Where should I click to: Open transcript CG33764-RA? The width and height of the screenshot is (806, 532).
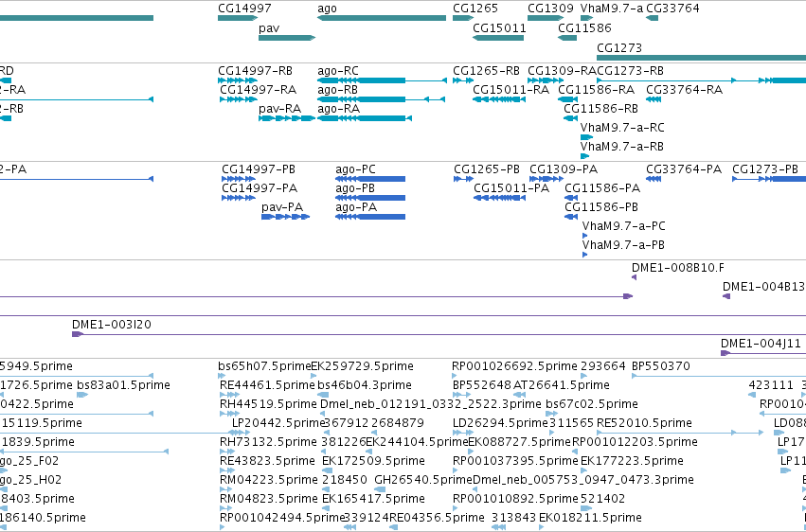(654, 99)
